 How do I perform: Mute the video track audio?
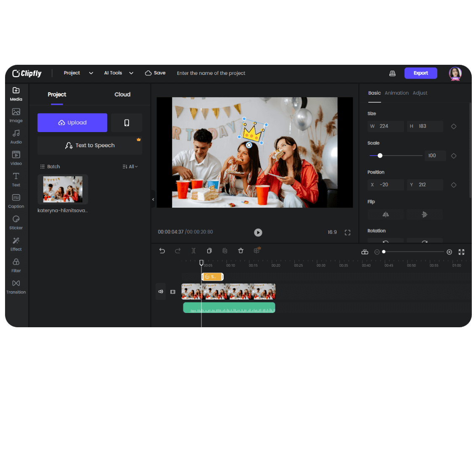160,291
